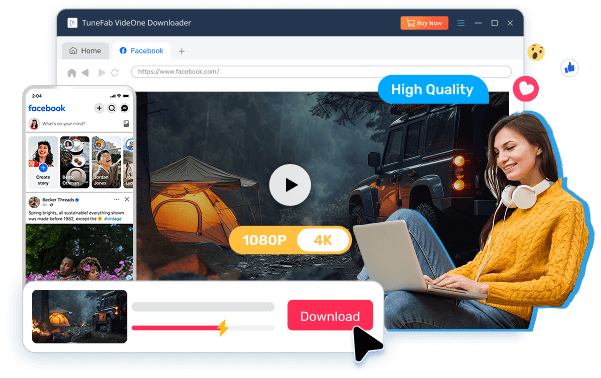Minimize the TuneFab VideOne Downloader window
Image resolution: width=601 pixels, height=378 pixels.
(x=478, y=23)
